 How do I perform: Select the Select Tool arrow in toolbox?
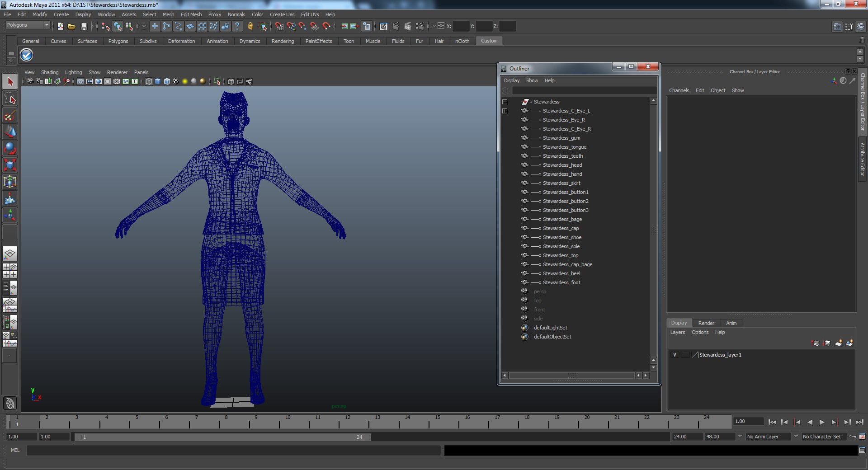(x=10, y=82)
